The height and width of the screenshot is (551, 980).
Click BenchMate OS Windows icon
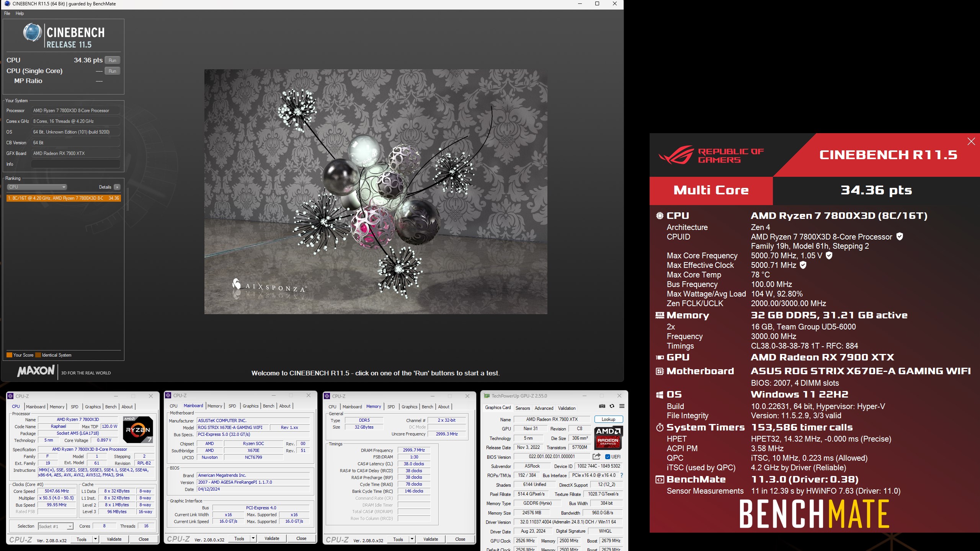click(660, 395)
